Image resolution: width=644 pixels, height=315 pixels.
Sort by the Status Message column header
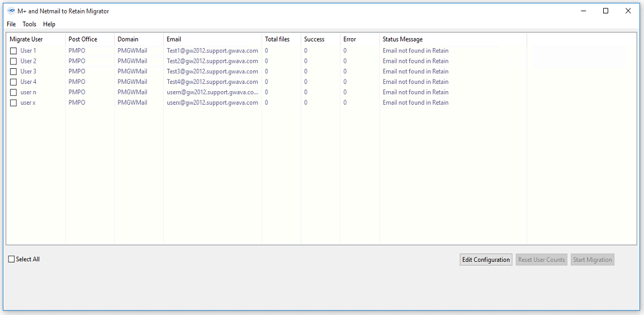(453, 39)
